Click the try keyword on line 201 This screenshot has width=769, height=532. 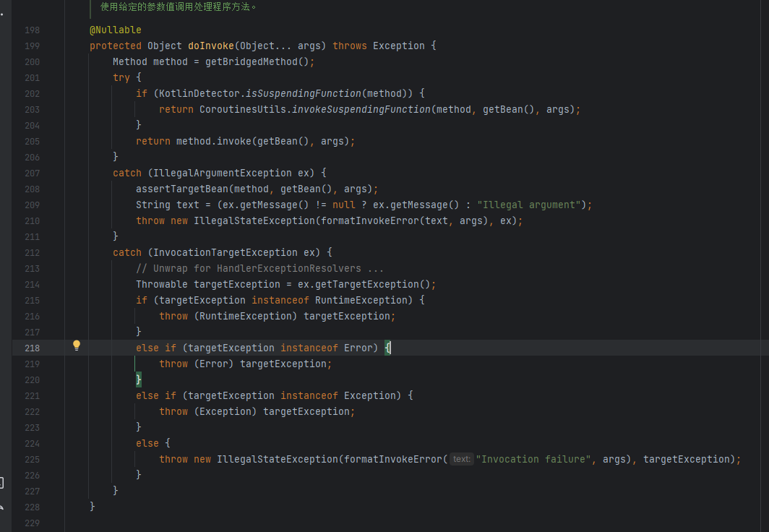click(x=121, y=77)
